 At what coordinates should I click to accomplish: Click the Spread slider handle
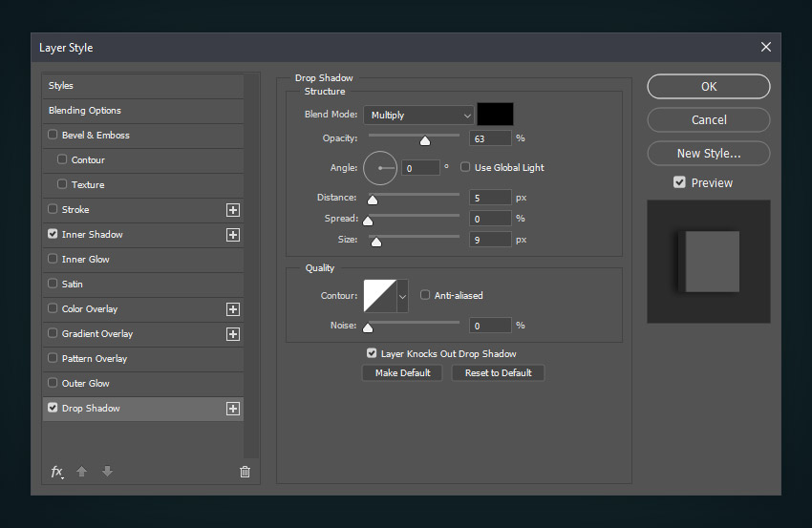click(x=368, y=222)
